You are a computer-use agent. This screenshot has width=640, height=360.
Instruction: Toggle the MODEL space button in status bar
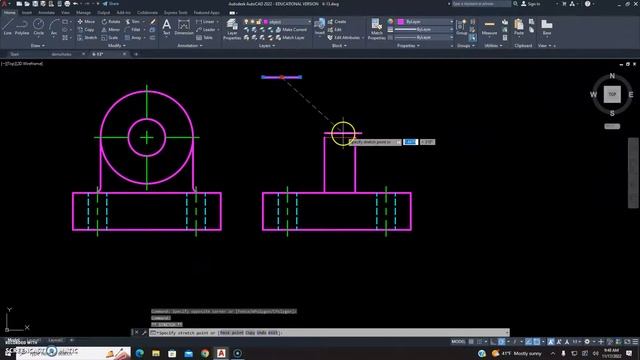coord(458,342)
